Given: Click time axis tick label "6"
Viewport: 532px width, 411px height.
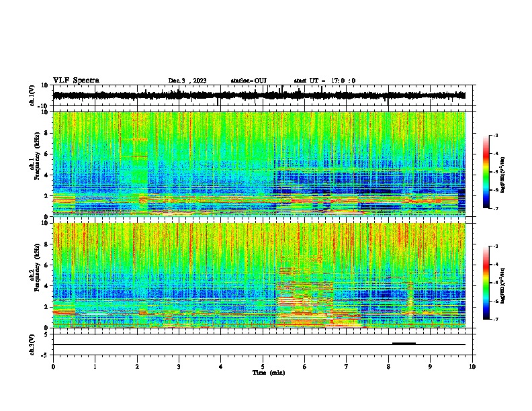Looking at the screenshot, I should click(305, 367).
